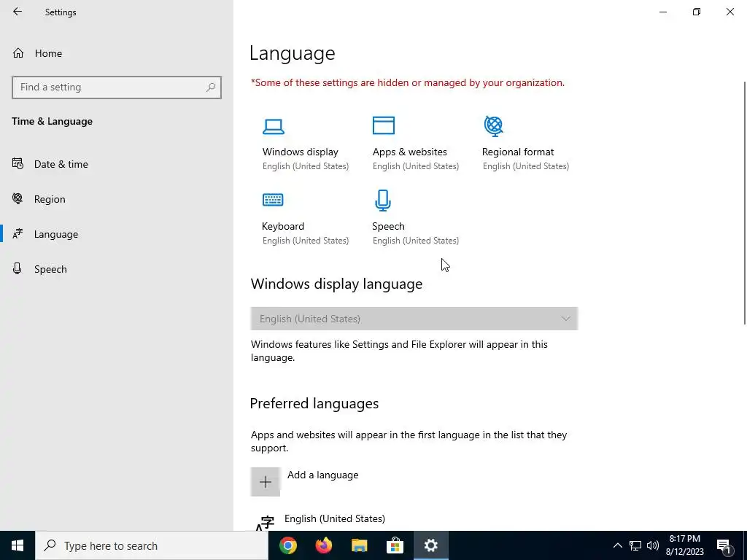Open Date & time settings page
The height and width of the screenshot is (560, 747).
coord(61,164)
